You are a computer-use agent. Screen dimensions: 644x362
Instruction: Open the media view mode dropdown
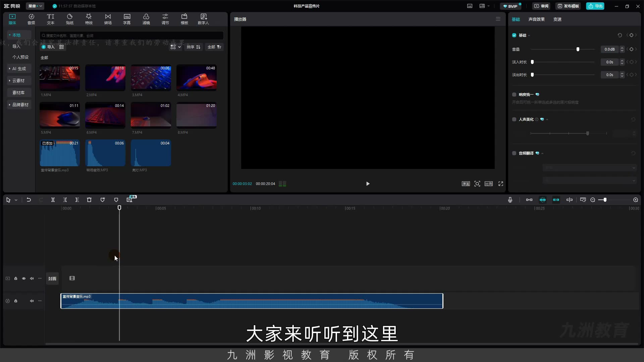click(x=176, y=47)
